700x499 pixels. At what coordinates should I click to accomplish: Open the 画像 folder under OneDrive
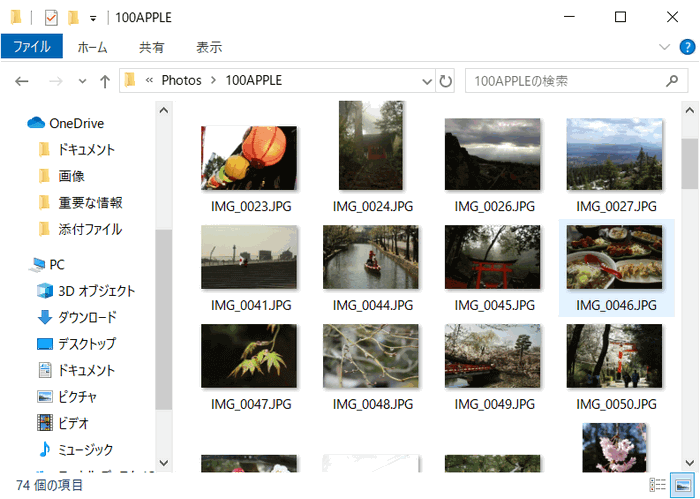(x=62, y=176)
